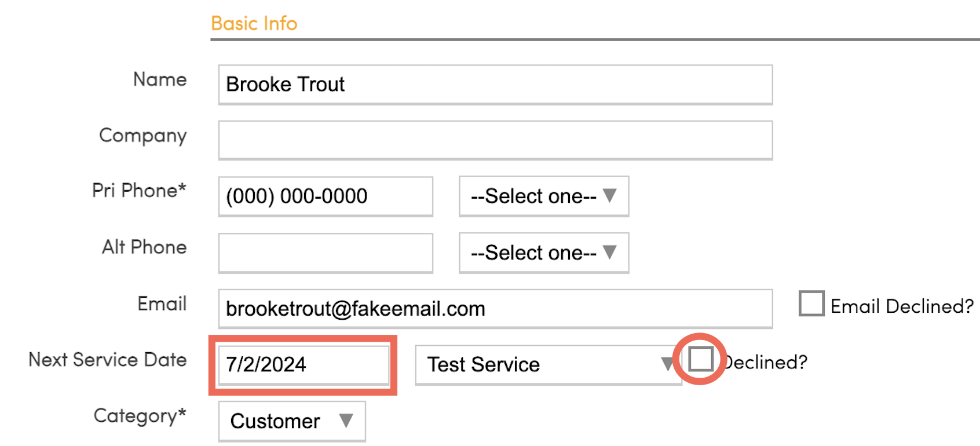Click the Pri Phone number input
Image resolution: width=980 pixels, height=446 pixels.
click(x=326, y=196)
